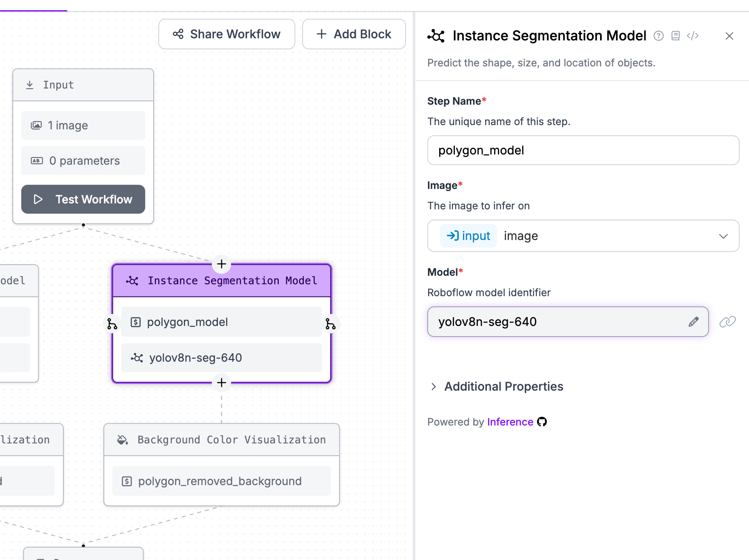
Task: Click the yolov8n-seg-640 model identifier field
Action: (x=557, y=322)
